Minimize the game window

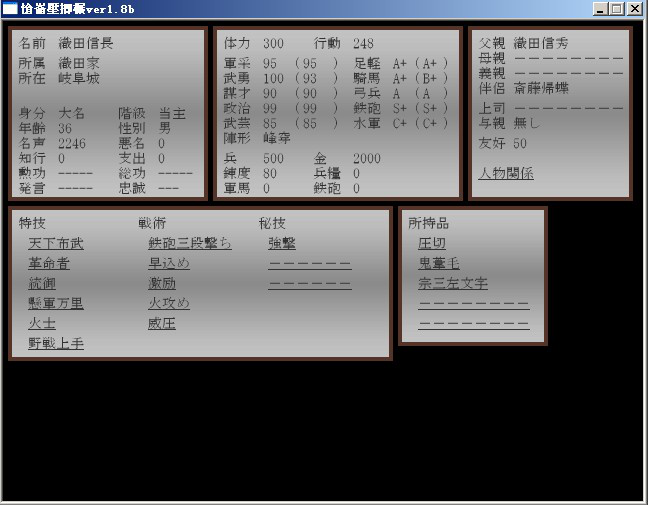tap(601, 8)
